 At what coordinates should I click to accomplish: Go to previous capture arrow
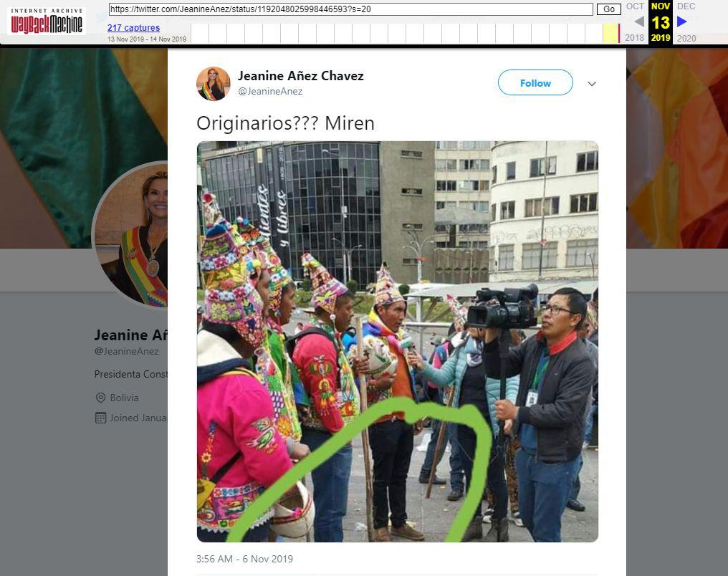pos(639,21)
